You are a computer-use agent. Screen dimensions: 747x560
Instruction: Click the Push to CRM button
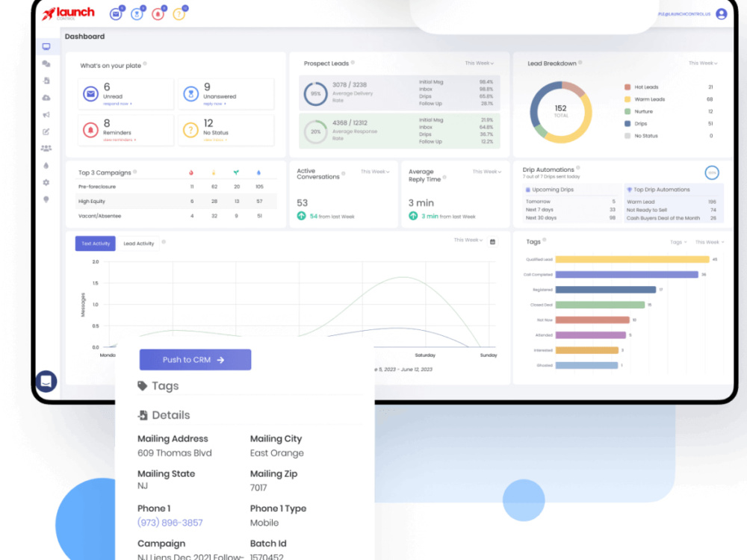[195, 360]
